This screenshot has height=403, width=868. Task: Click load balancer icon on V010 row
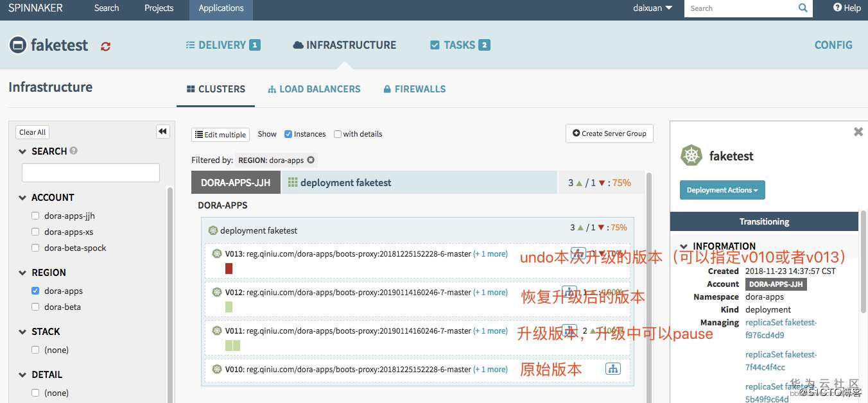point(612,369)
